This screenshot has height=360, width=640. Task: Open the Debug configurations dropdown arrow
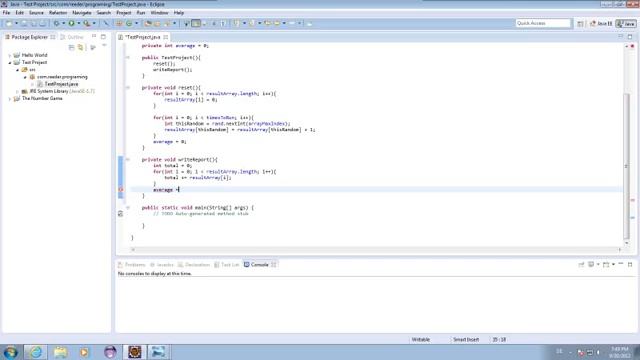click(64, 24)
